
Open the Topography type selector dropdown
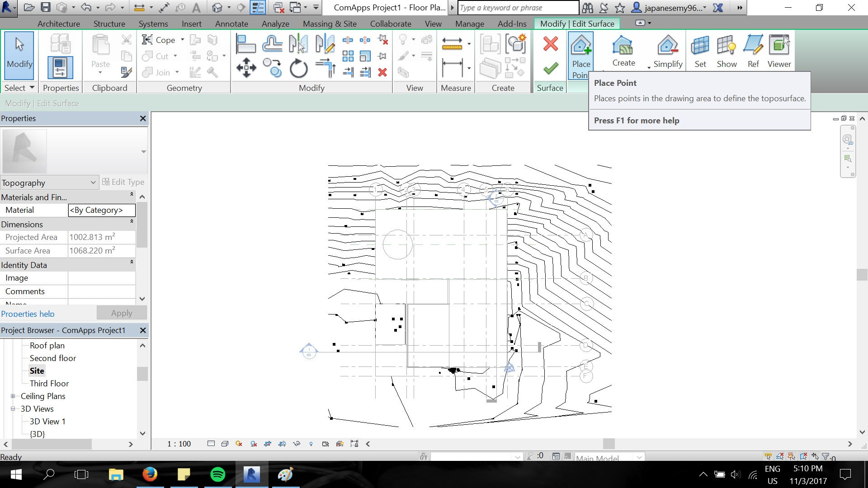49,183
